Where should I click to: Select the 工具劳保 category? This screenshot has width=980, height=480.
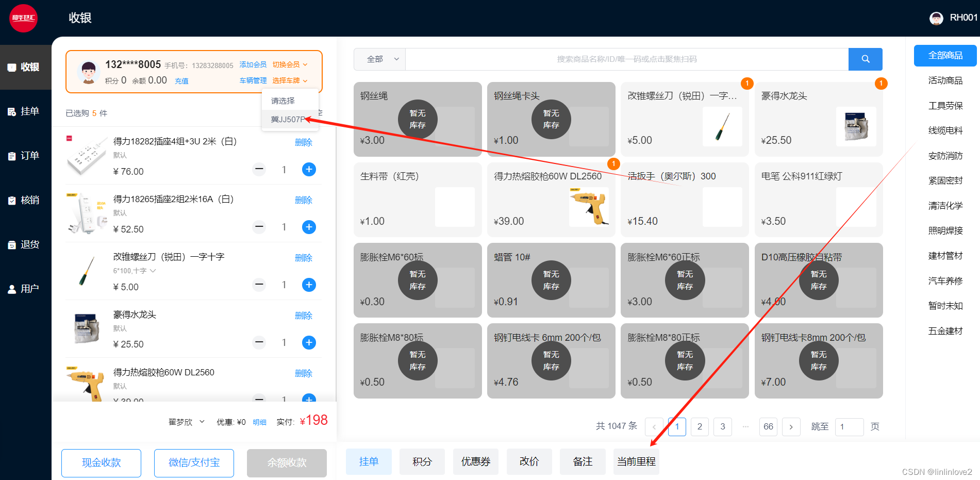pyautogui.click(x=945, y=106)
